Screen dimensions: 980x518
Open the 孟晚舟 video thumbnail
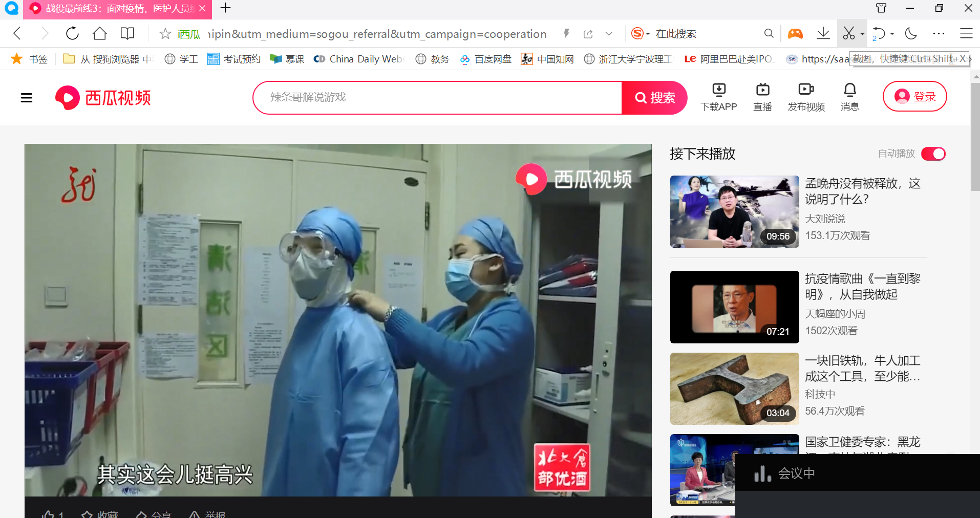point(734,211)
